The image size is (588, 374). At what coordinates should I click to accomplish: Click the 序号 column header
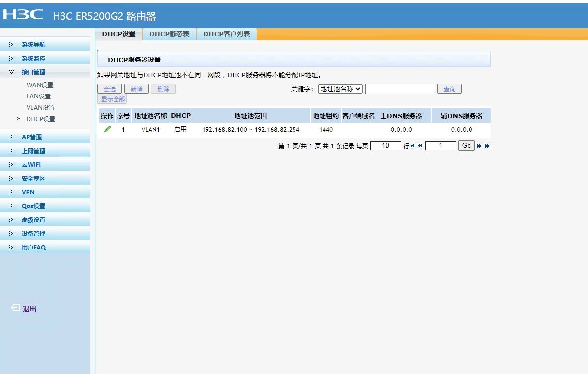click(x=123, y=116)
